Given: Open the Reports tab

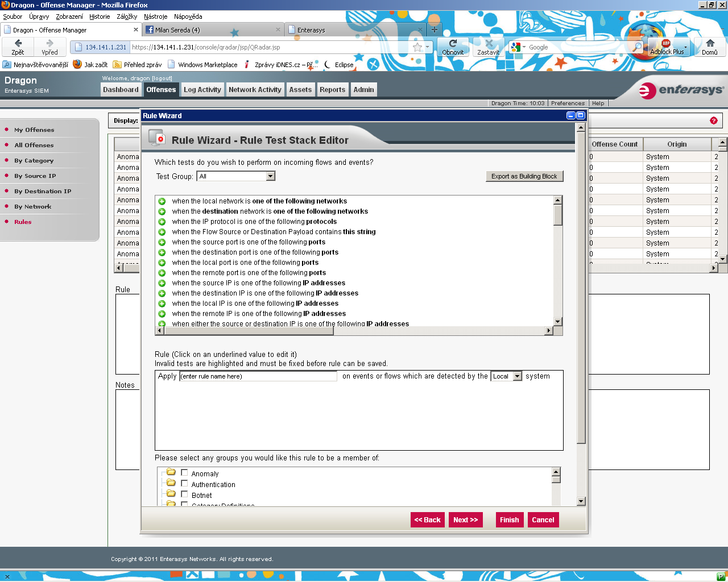Looking at the screenshot, I should click(x=332, y=90).
